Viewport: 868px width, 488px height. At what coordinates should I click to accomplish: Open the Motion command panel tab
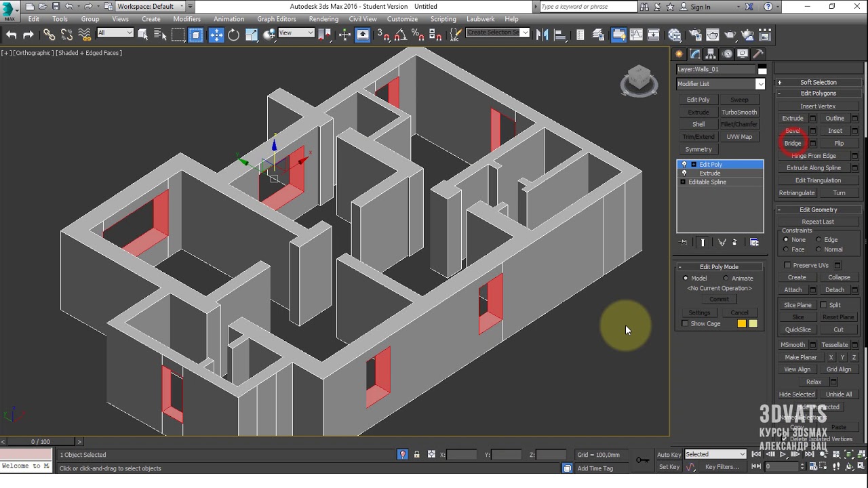[727, 54]
